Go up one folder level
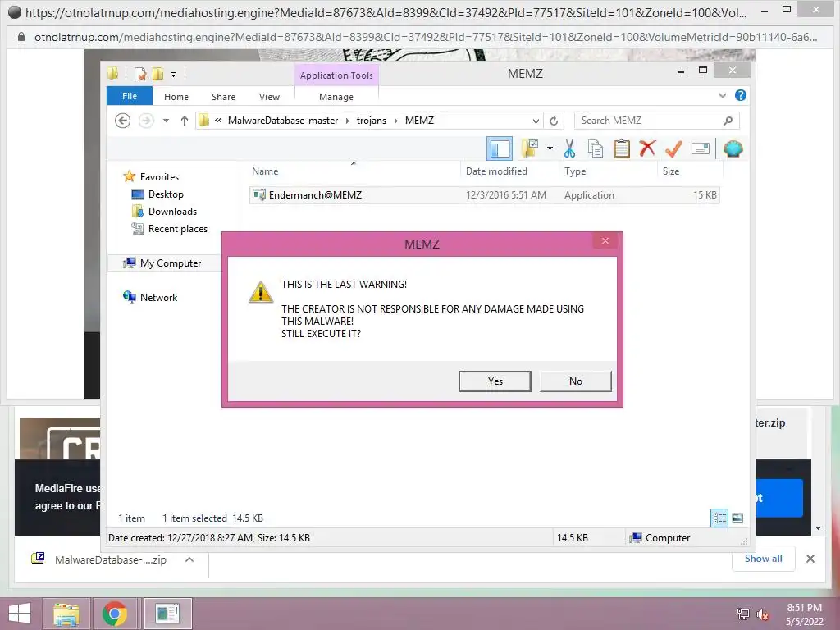This screenshot has width=840, height=630. [185, 121]
